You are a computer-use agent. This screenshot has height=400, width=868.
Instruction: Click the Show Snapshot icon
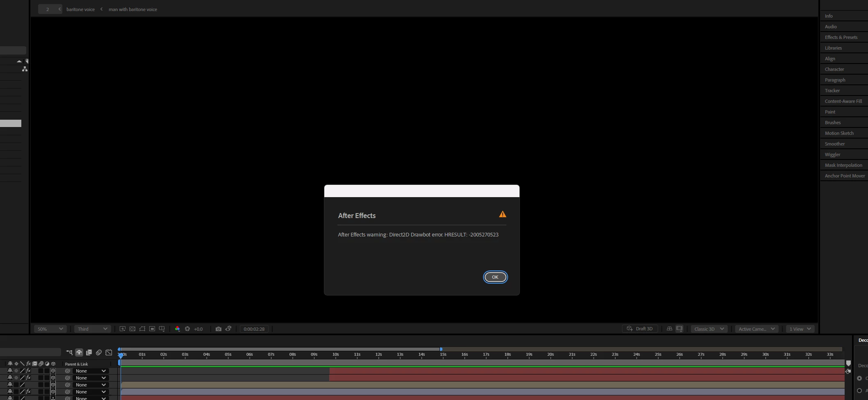coord(228,329)
